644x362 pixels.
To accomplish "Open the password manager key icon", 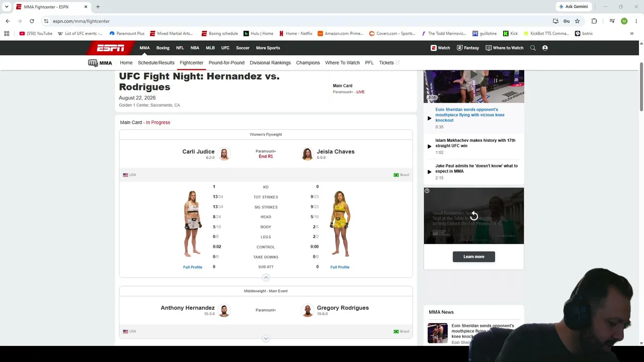I will [567, 21].
